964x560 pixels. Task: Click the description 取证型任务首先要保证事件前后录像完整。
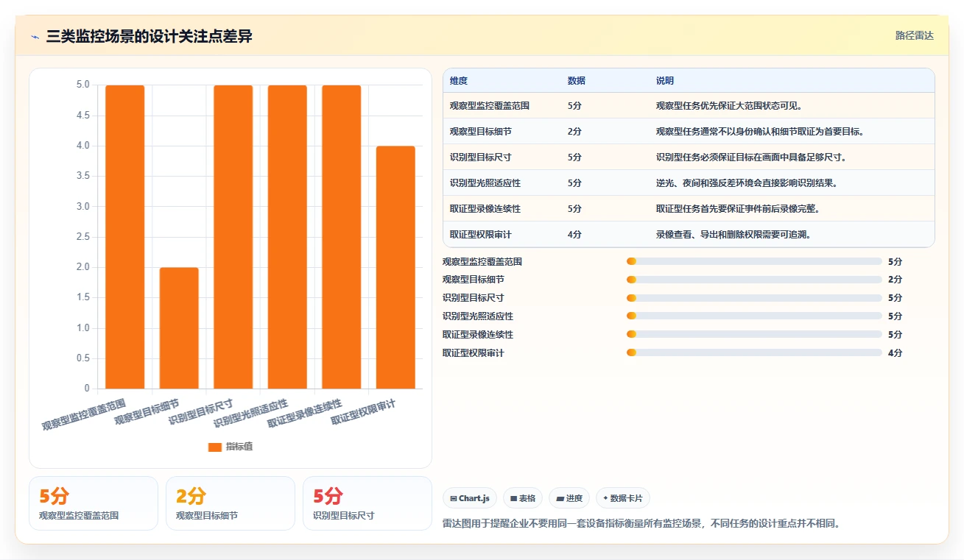tap(738, 209)
